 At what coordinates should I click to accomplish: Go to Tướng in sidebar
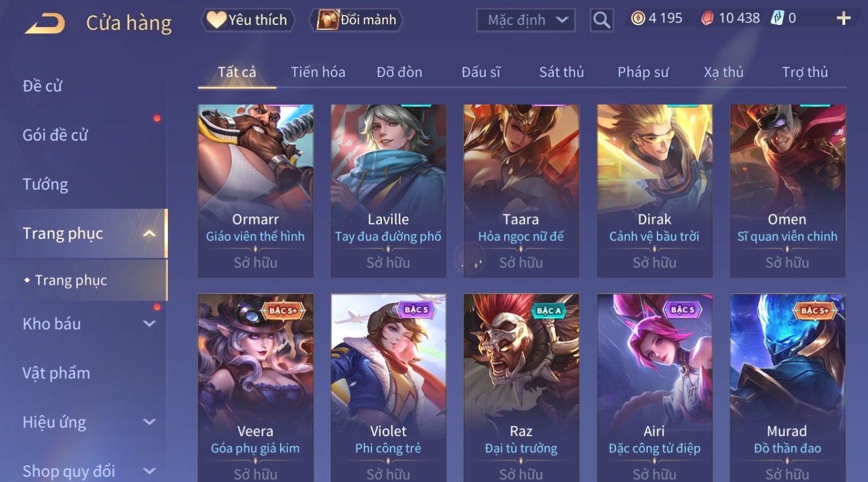45,184
